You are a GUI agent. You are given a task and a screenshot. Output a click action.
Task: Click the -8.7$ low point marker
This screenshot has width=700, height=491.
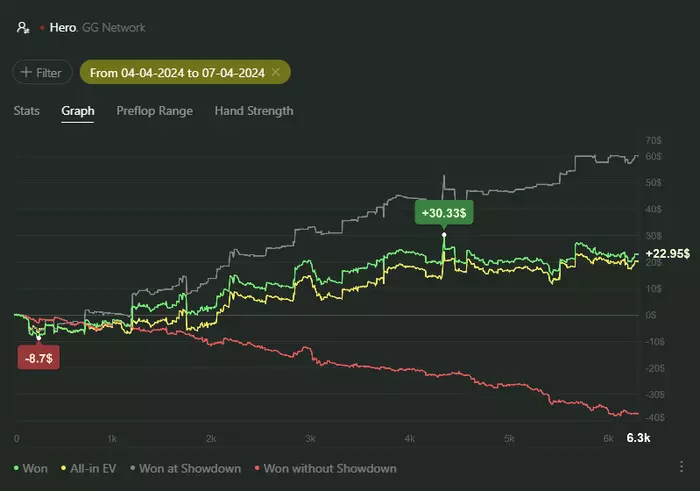point(40,357)
